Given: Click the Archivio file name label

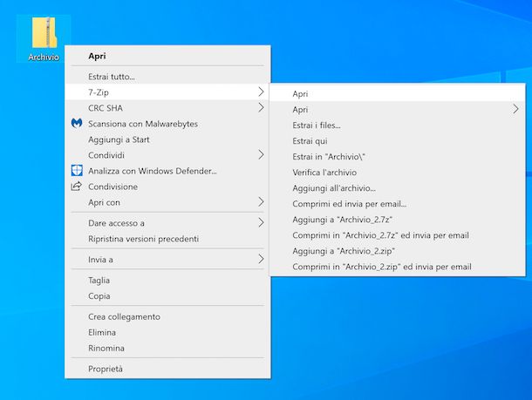Looking at the screenshot, I should pyautogui.click(x=44, y=57).
